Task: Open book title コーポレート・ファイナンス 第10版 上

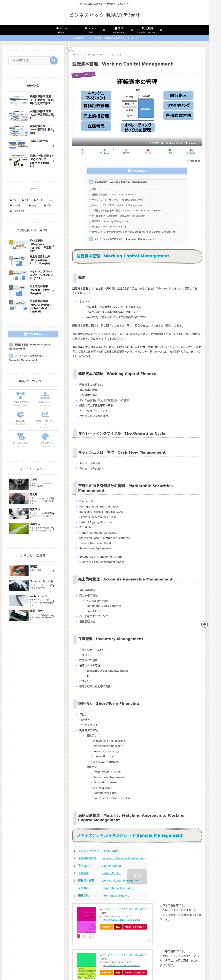Action: click(123, 908)
